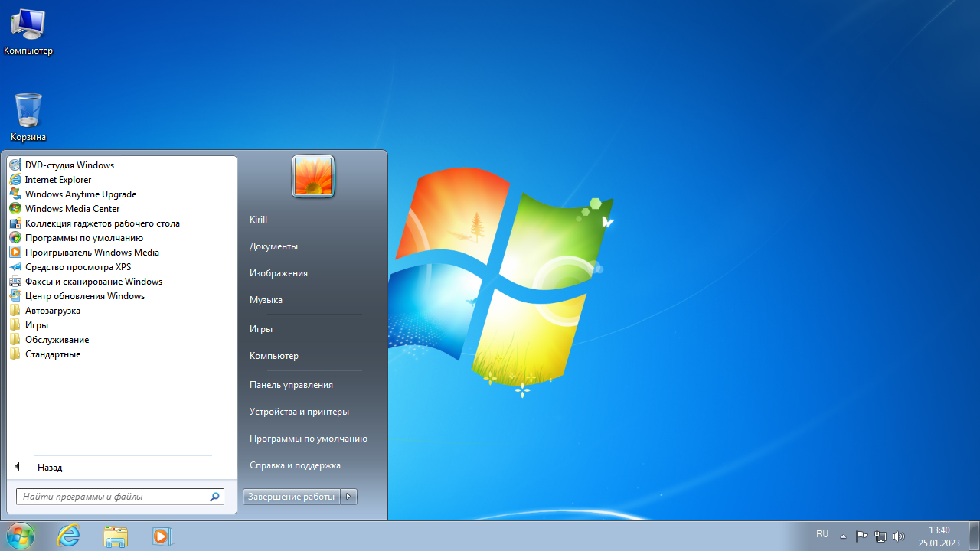This screenshot has width=980, height=551.
Task: Click the Start orb button on taskbar
Action: pyautogui.click(x=20, y=536)
